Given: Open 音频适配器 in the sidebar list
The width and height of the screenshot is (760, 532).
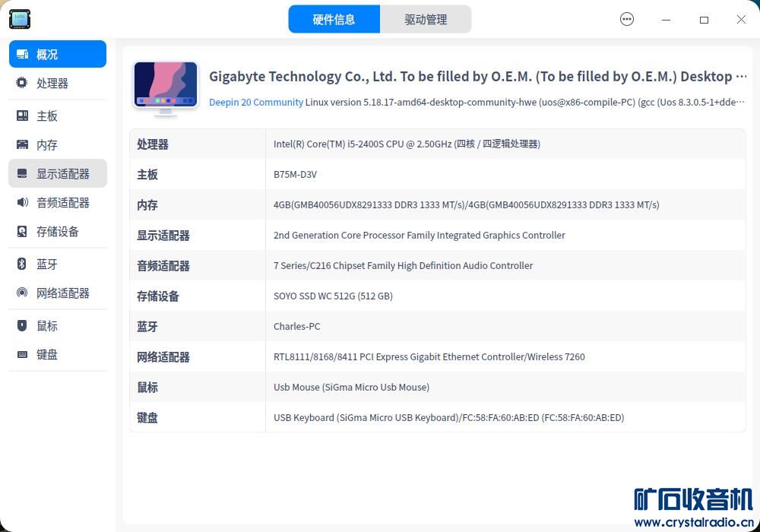Looking at the screenshot, I should pyautogui.click(x=58, y=202).
